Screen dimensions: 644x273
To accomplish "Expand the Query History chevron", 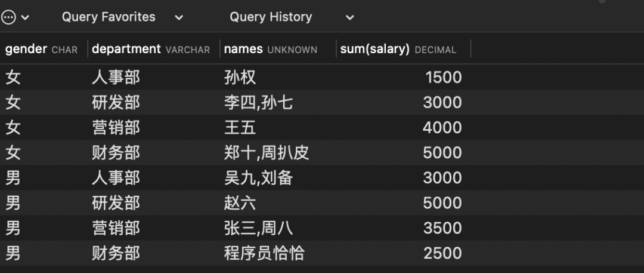I will pos(349,18).
